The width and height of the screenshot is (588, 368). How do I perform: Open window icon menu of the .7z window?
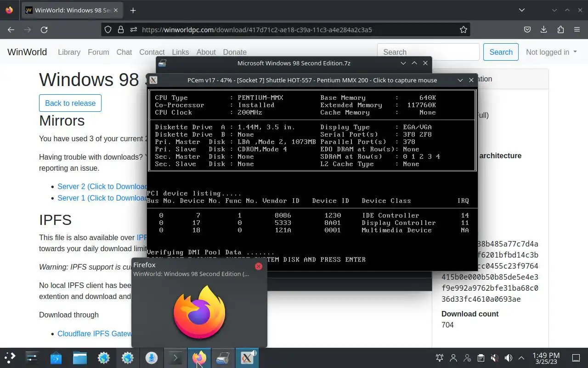coord(162,63)
